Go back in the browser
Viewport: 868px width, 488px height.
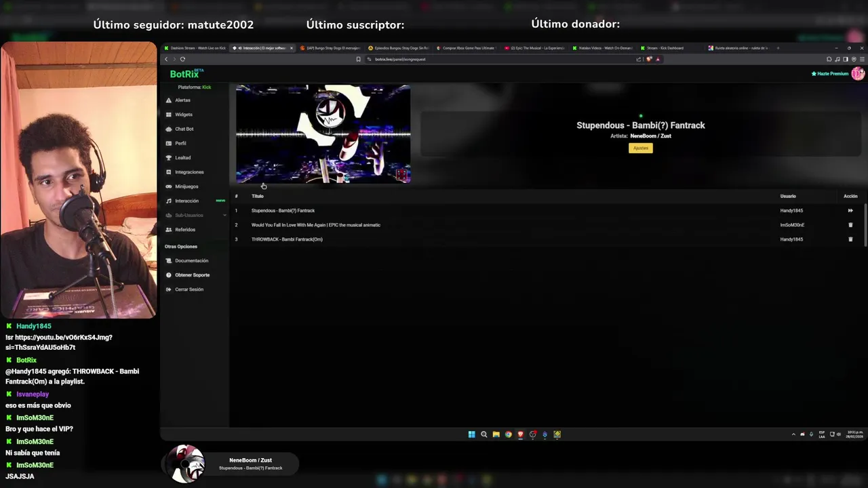166,59
